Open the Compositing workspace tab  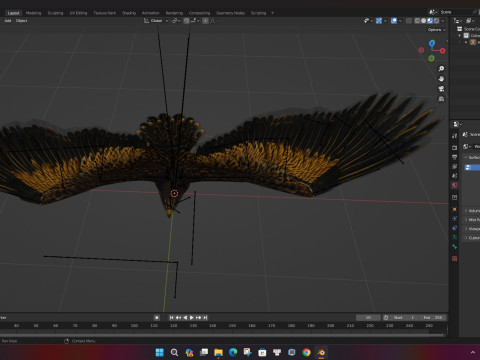tap(199, 13)
